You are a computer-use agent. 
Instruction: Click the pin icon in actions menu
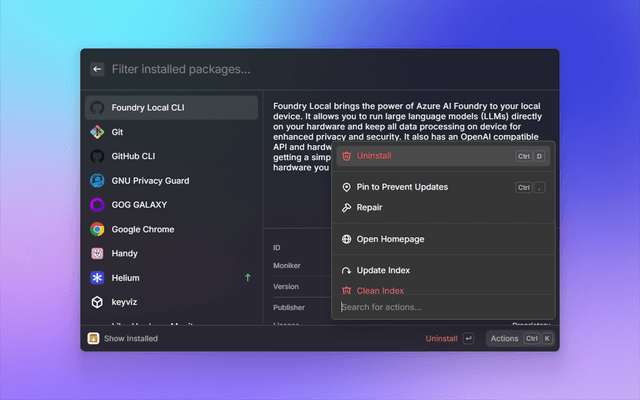(x=347, y=187)
